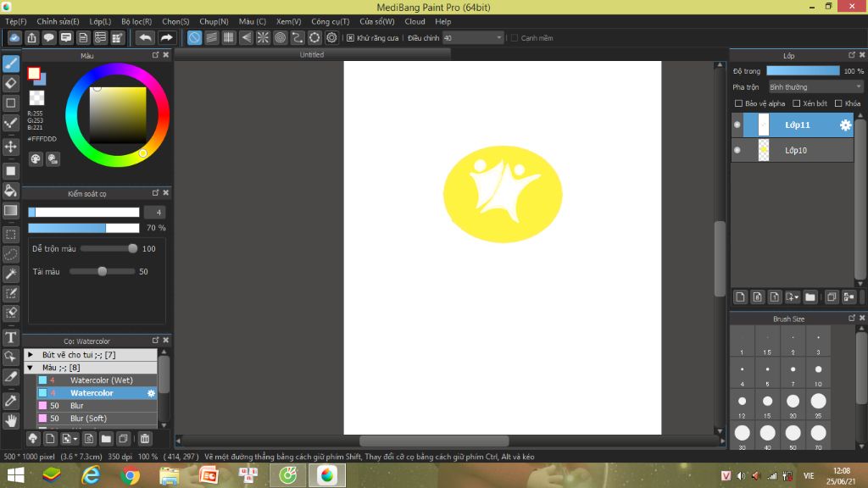Delete brush with trash icon

[144, 439]
